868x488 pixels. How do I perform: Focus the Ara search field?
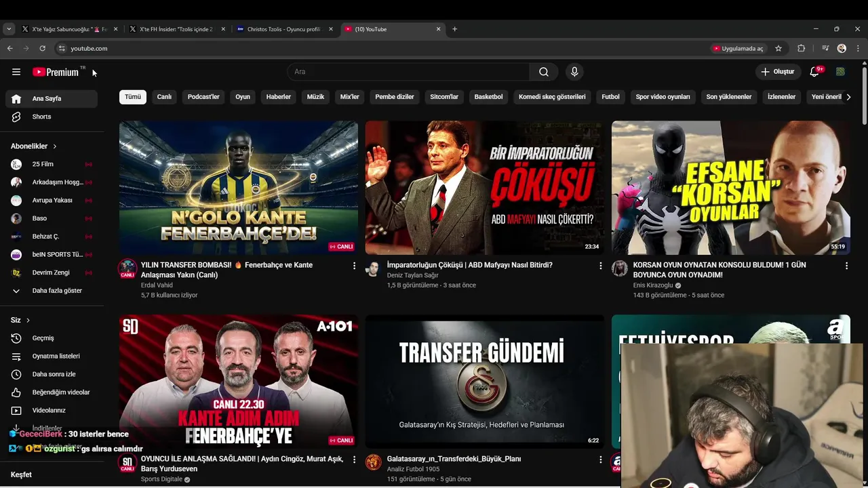pos(408,72)
